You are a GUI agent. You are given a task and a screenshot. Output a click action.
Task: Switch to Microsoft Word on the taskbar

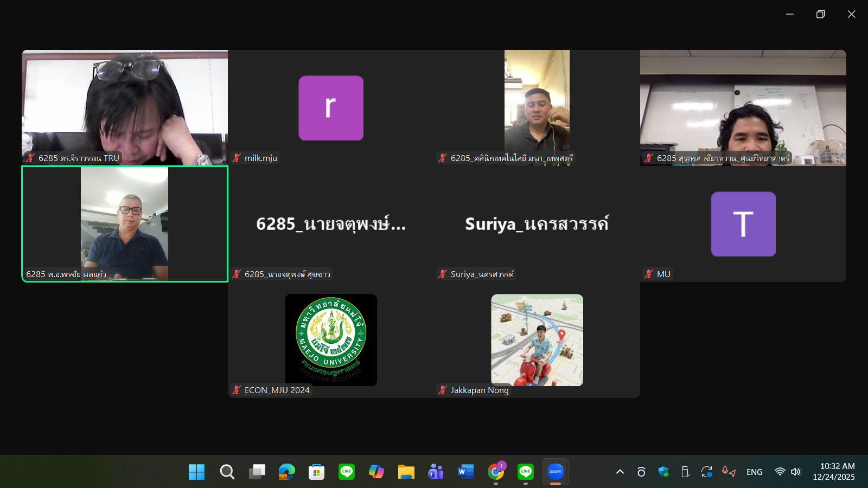(x=465, y=472)
